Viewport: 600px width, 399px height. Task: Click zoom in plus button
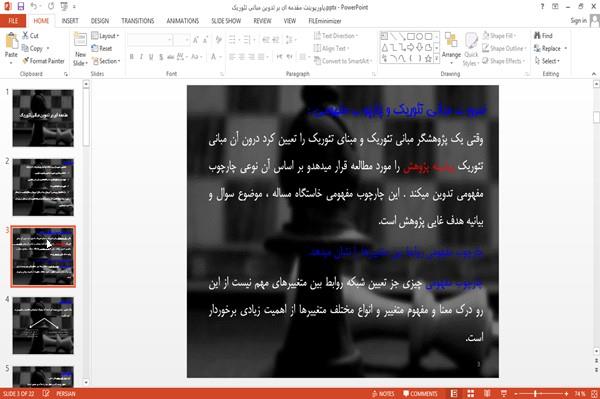pyautogui.click(x=566, y=394)
